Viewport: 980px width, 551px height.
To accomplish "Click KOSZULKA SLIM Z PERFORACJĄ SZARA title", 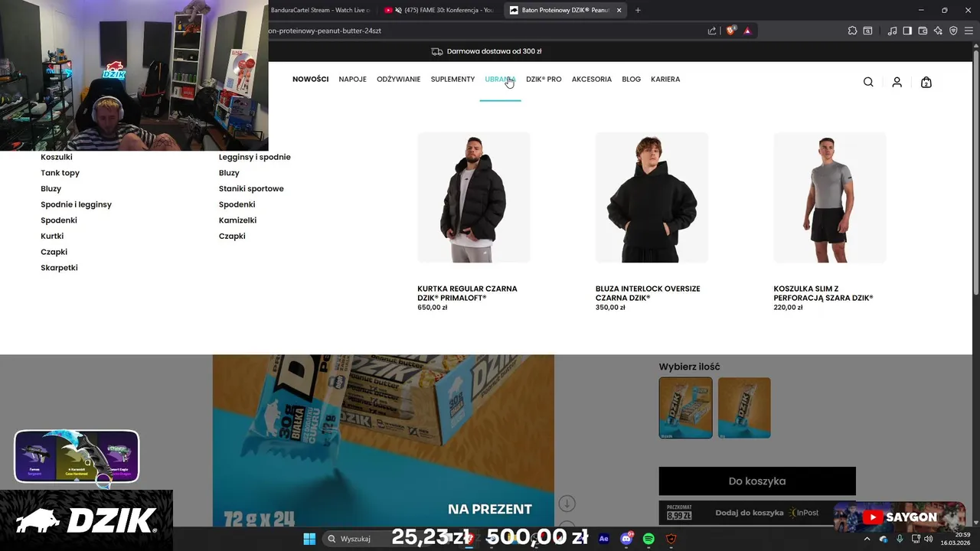I will (823, 293).
